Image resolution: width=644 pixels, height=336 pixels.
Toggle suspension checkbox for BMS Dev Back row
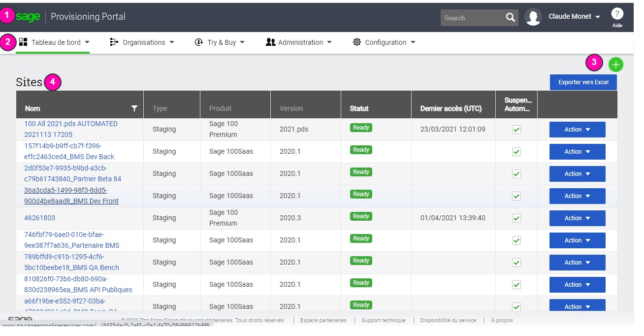pos(516,152)
